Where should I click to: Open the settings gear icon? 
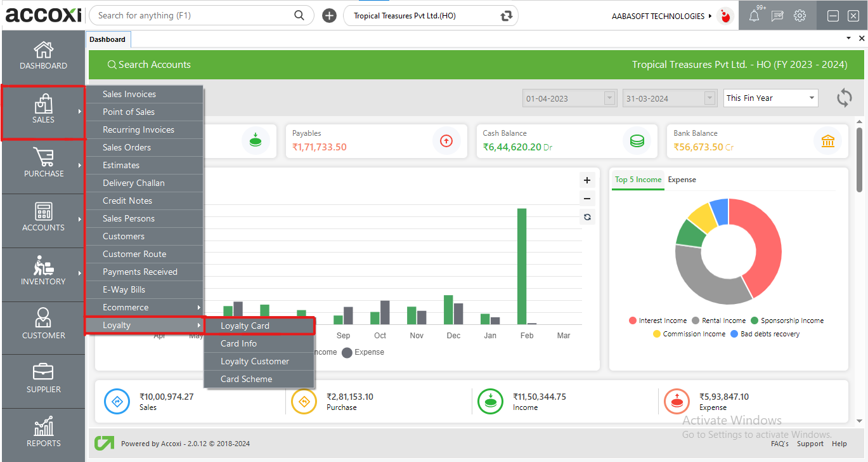click(800, 16)
